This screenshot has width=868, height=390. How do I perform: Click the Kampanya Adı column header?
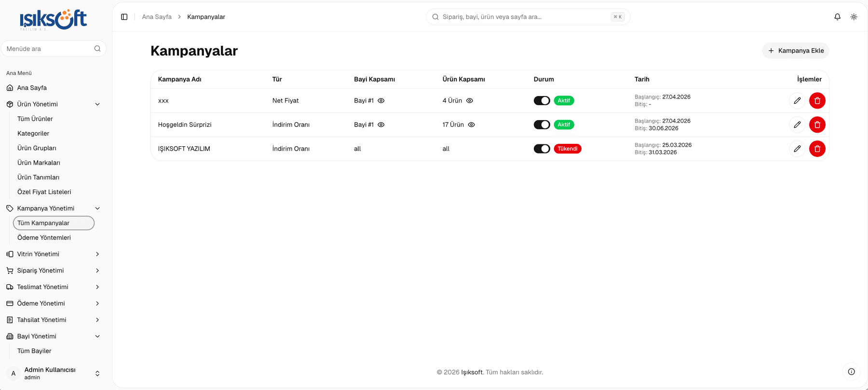[x=180, y=79]
